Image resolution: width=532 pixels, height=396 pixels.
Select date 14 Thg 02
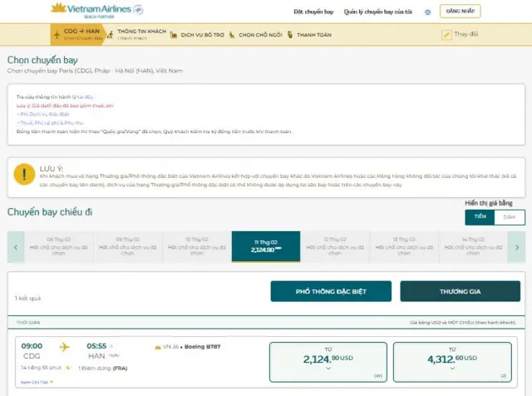[x=473, y=247]
